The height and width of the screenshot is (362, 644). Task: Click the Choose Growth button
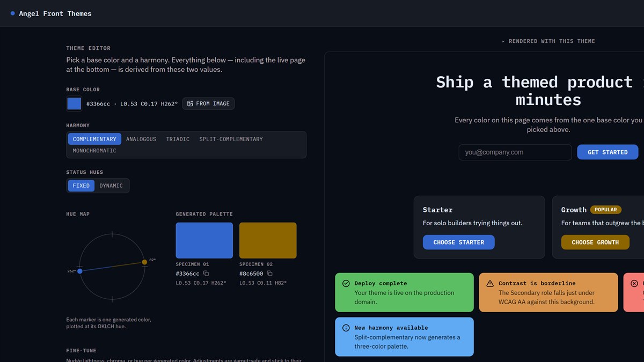(x=595, y=242)
